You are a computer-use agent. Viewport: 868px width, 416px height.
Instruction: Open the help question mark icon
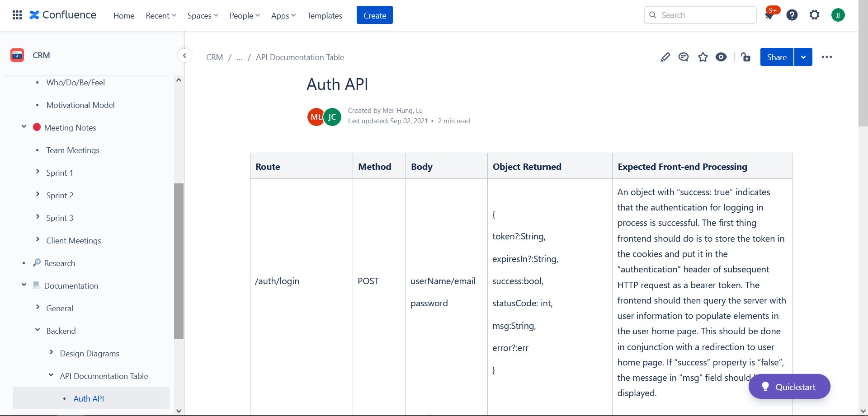(792, 15)
